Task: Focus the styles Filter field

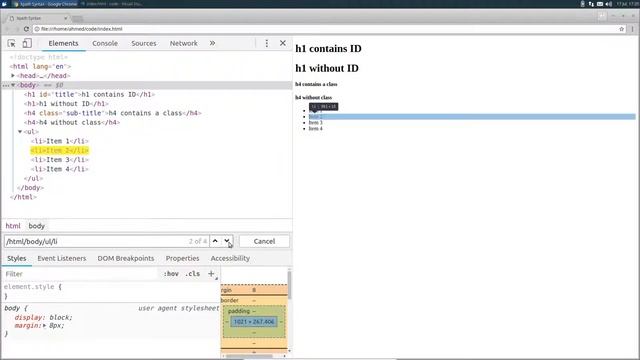Action: tap(80, 274)
